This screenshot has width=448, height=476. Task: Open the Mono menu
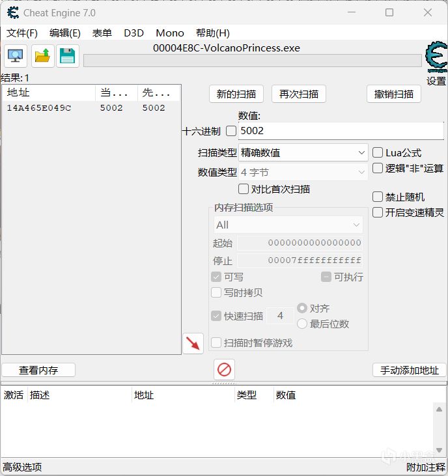170,33
